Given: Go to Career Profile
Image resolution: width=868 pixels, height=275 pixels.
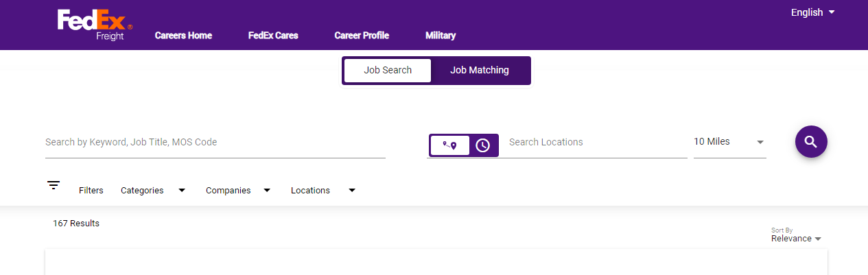Looking at the screenshot, I should tap(362, 36).
